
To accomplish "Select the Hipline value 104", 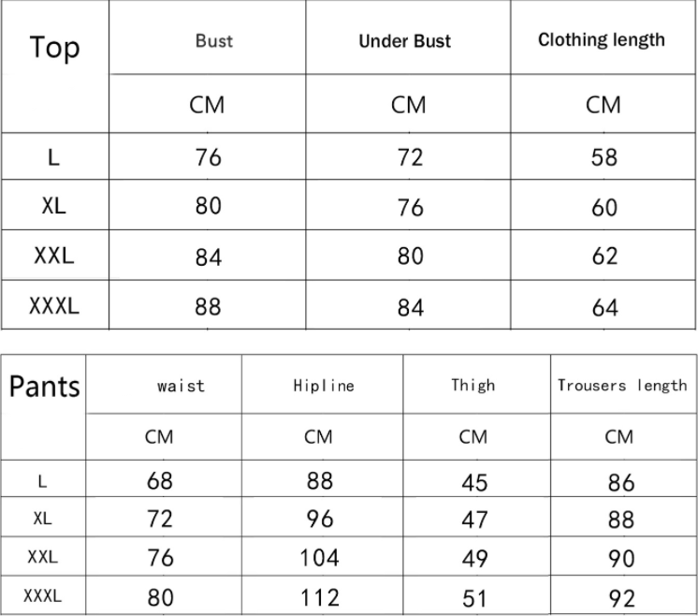I will point(319,558).
